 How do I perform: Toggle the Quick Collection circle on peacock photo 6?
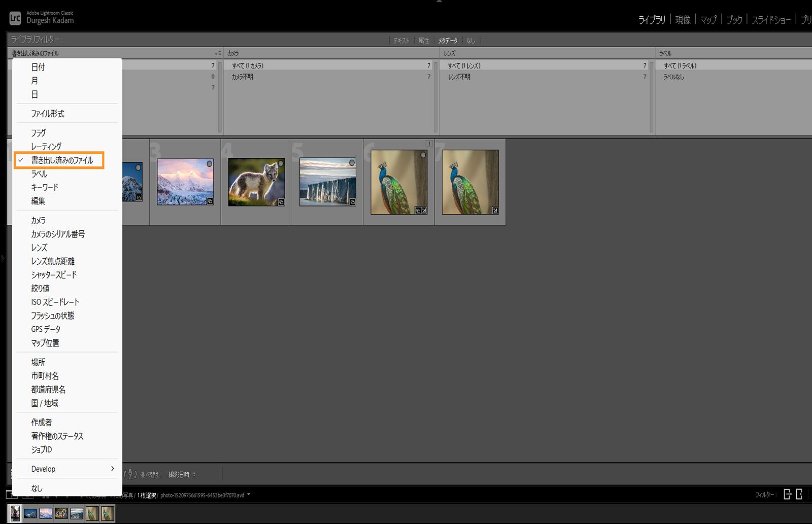423,155
